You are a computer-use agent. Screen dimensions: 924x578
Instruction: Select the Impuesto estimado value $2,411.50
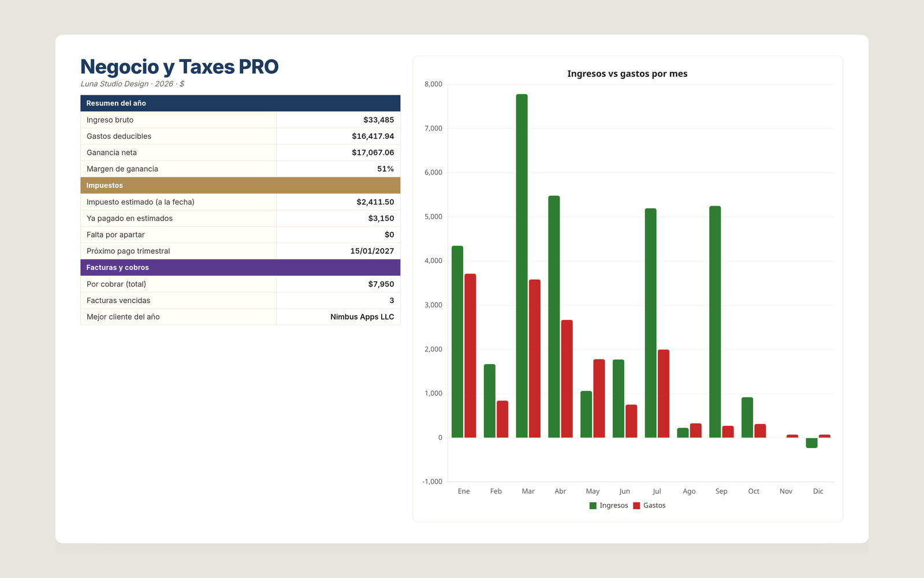pyautogui.click(x=375, y=202)
